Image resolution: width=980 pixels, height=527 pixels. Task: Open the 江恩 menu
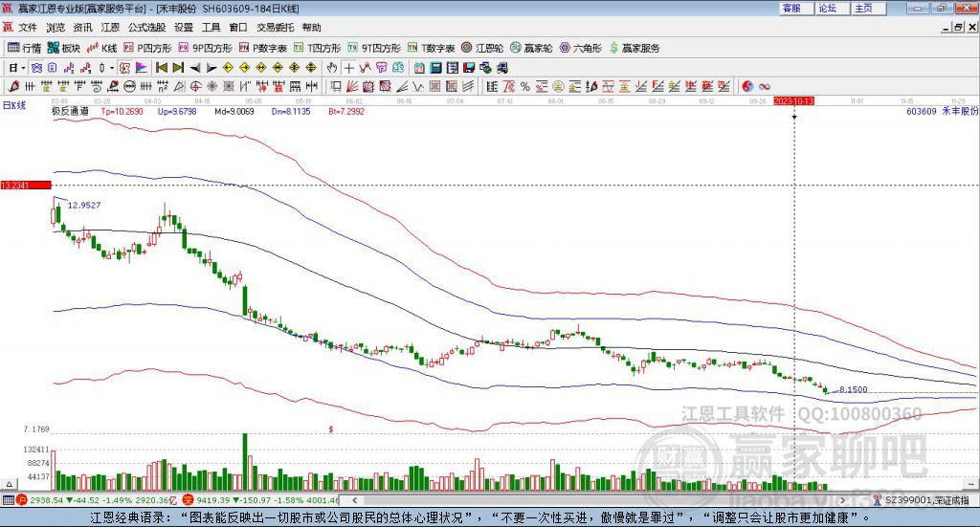pyautogui.click(x=110, y=28)
